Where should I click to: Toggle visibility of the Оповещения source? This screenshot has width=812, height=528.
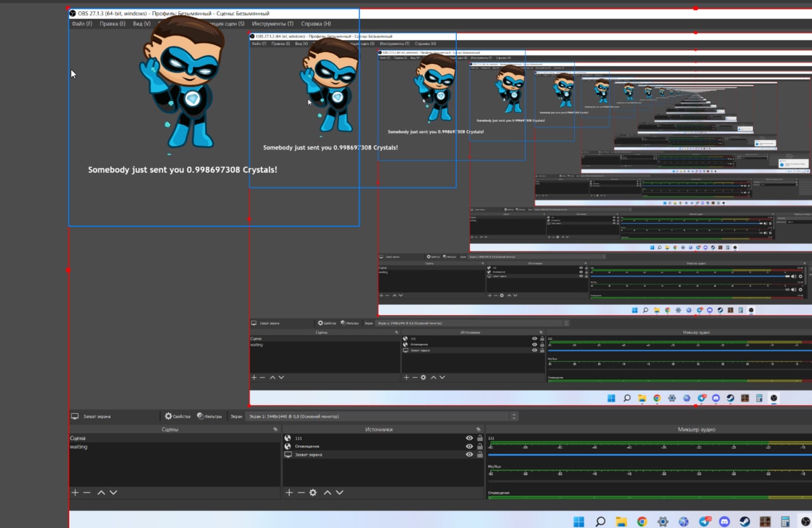(x=469, y=446)
